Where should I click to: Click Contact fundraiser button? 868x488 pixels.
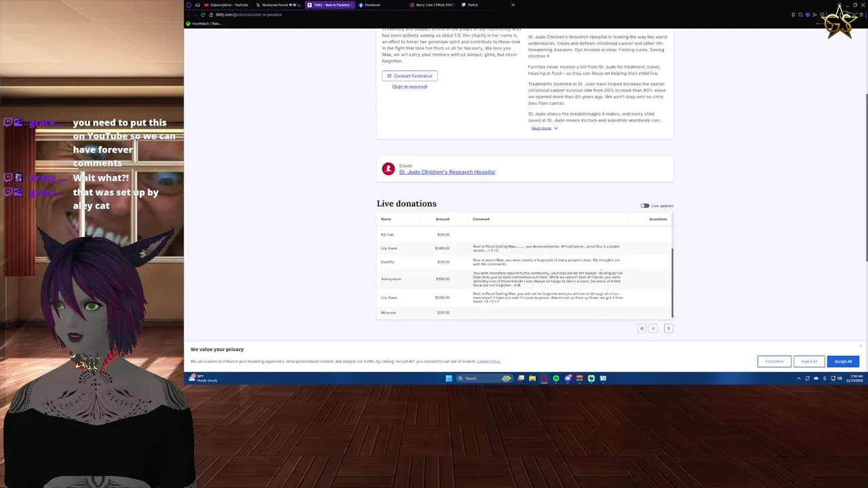click(x=410, y=76)
